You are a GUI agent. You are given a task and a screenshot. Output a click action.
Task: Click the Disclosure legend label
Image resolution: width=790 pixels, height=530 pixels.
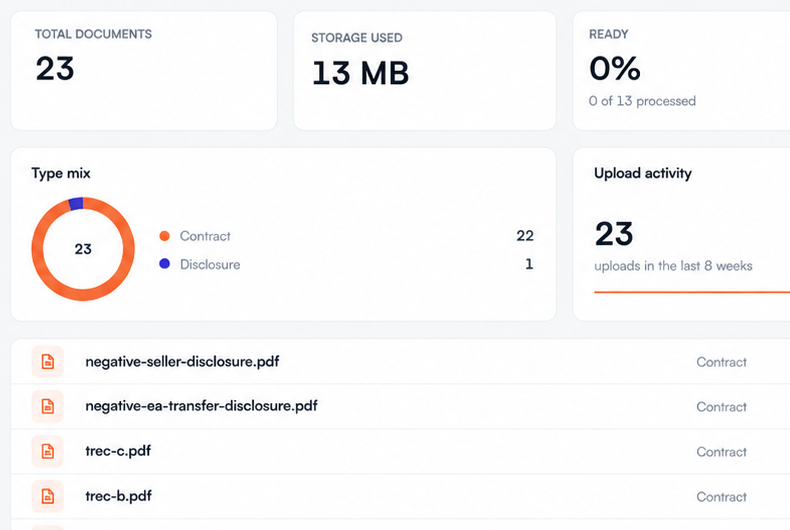(210, 264)
